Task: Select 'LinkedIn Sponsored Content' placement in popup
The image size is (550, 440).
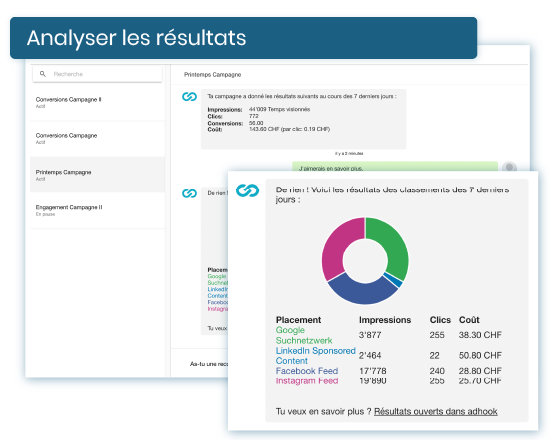Action: 315,355
